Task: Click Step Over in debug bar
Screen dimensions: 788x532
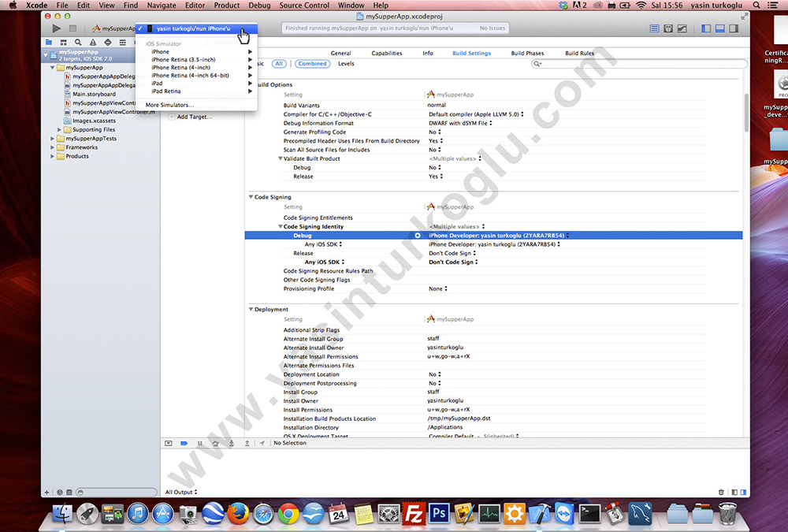Action: click(216, 443)
